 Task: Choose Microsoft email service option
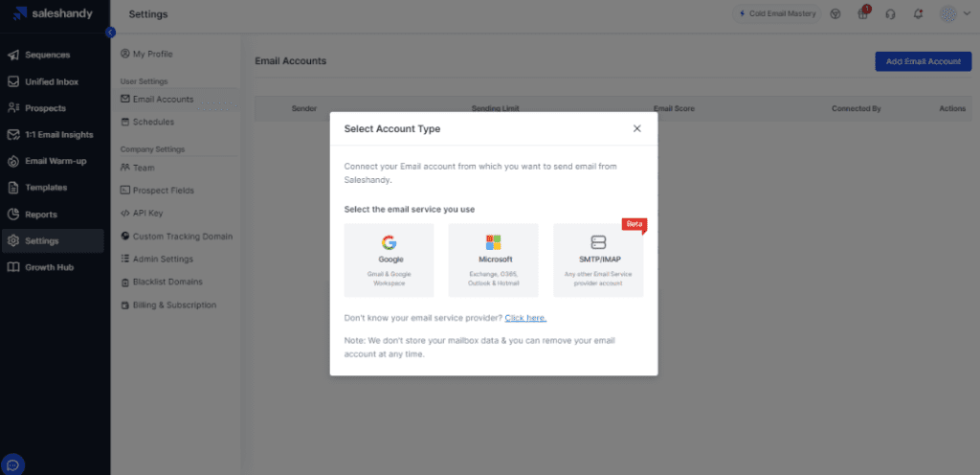coord(493,260)
